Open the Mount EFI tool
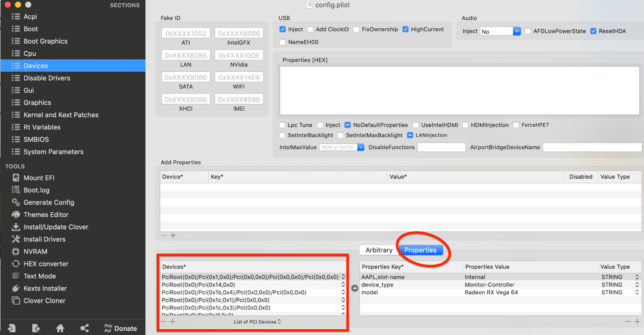The height and width of the screenshot is (335, 644). point(39,178)
